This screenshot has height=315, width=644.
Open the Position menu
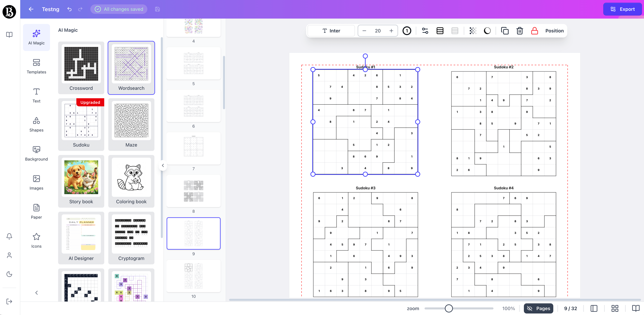pos(554,31)
